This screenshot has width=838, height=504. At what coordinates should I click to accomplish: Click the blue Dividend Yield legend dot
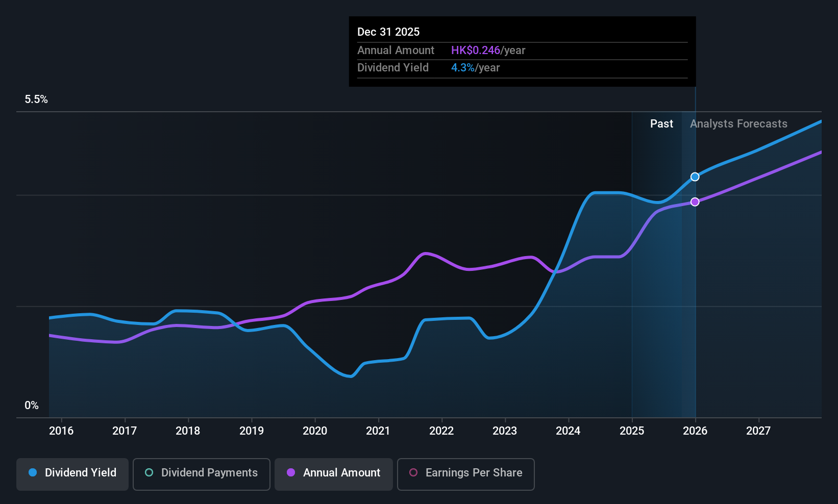[33, 473]
